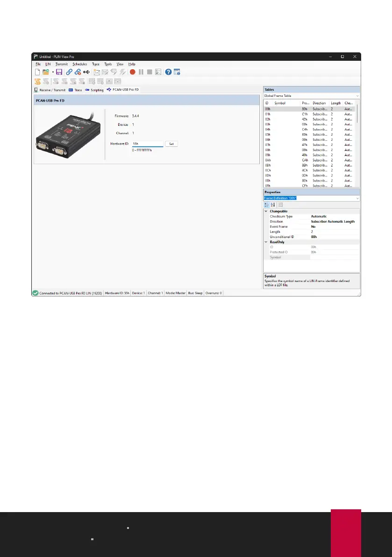This screenshot has width=392, height=557.
Task: Click the red Record button icon
Action: tap(133, 72)
